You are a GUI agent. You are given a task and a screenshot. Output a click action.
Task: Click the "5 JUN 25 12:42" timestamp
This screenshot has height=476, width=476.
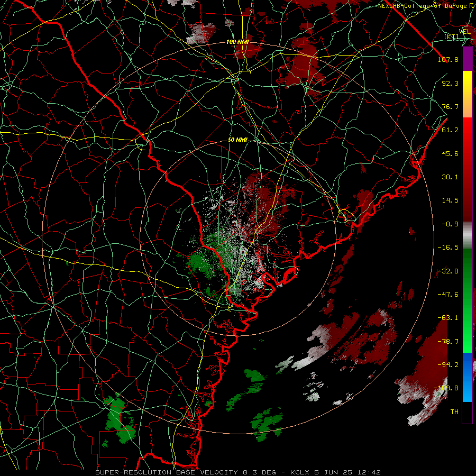(347, 472)
